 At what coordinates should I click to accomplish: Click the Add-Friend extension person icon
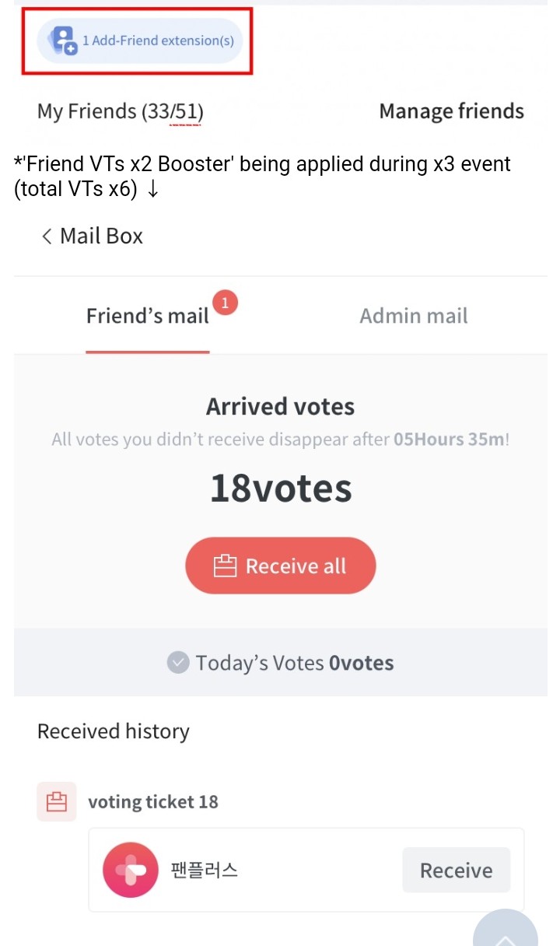[63, 40]
